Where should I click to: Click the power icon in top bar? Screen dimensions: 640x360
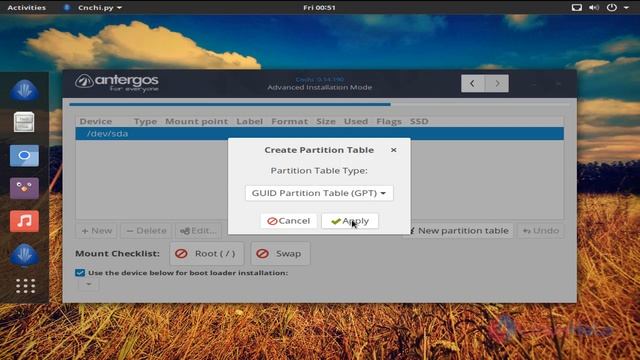point(611,7)
